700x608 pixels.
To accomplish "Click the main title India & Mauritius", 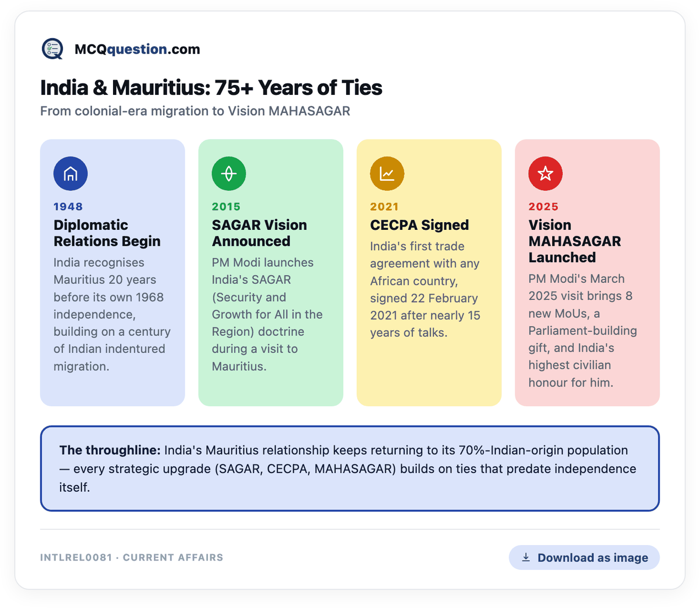I will (211, 88).
